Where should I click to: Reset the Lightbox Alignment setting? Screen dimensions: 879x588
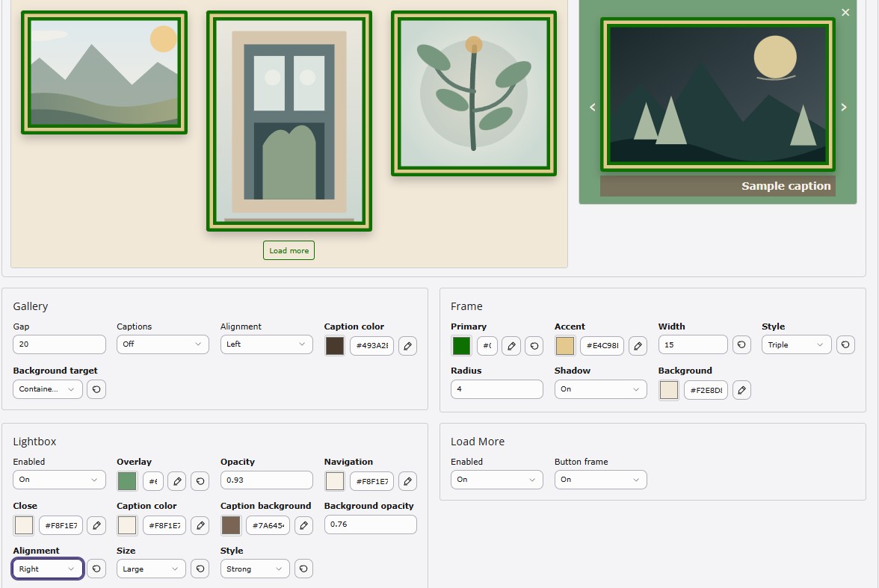pyautogui.click(x=96, y=569)
